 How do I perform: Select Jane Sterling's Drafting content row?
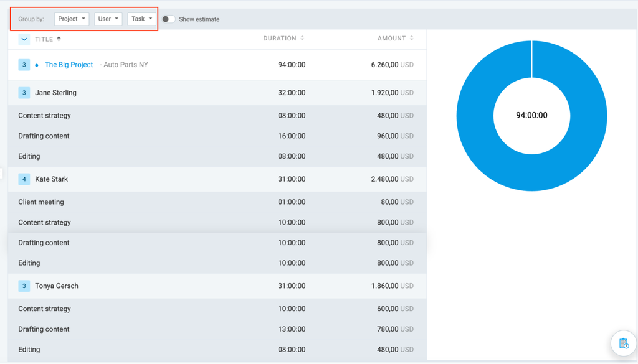(x=217, y=136)
